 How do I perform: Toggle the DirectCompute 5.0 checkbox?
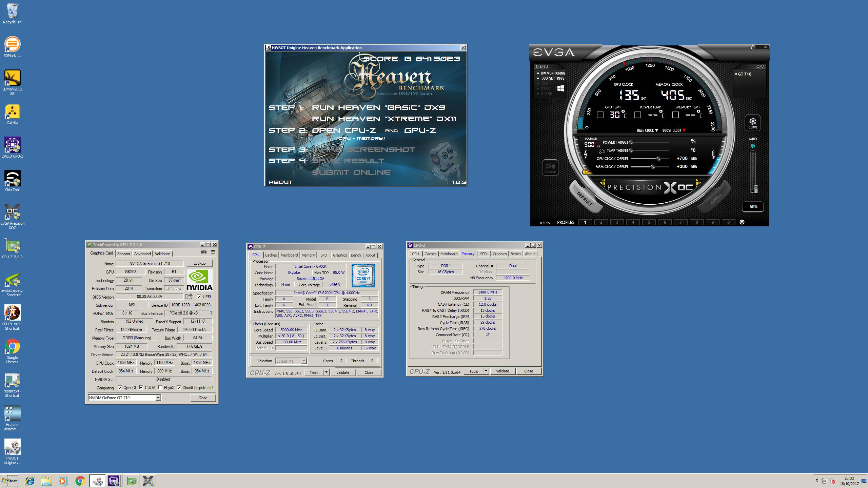(x=179, y=387)
